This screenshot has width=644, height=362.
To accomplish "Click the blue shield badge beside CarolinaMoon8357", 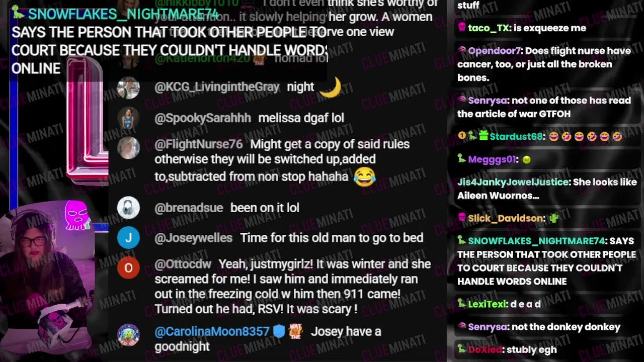I will pos(279,331).
